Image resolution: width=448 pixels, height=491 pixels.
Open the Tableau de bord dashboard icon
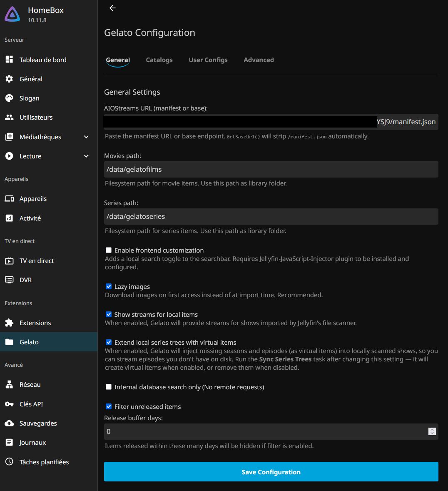pos(10,60)
